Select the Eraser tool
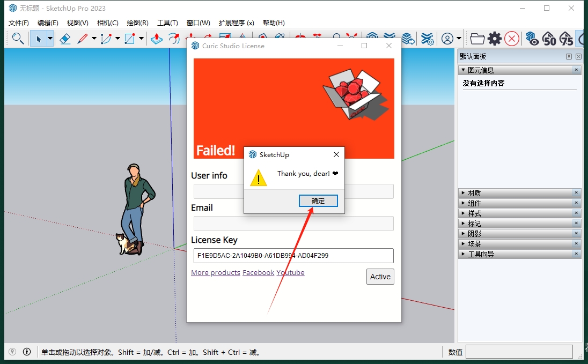The width and height of the screenshot is (588, 364). click(x=65, y=39)
